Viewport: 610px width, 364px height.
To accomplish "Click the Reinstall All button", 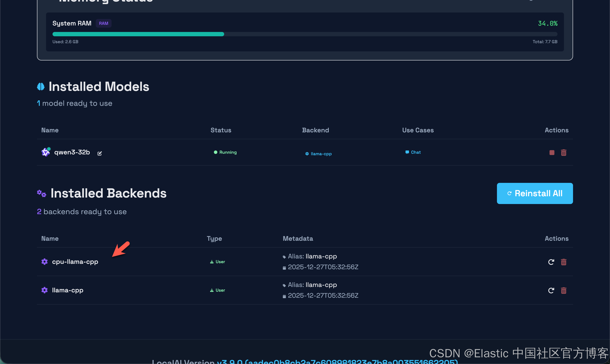I will point(535,193).
